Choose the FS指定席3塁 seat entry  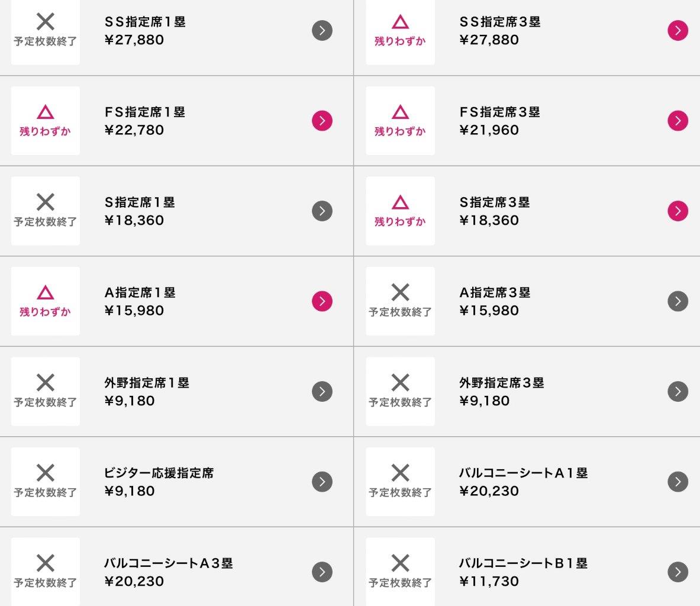point(527,121)
